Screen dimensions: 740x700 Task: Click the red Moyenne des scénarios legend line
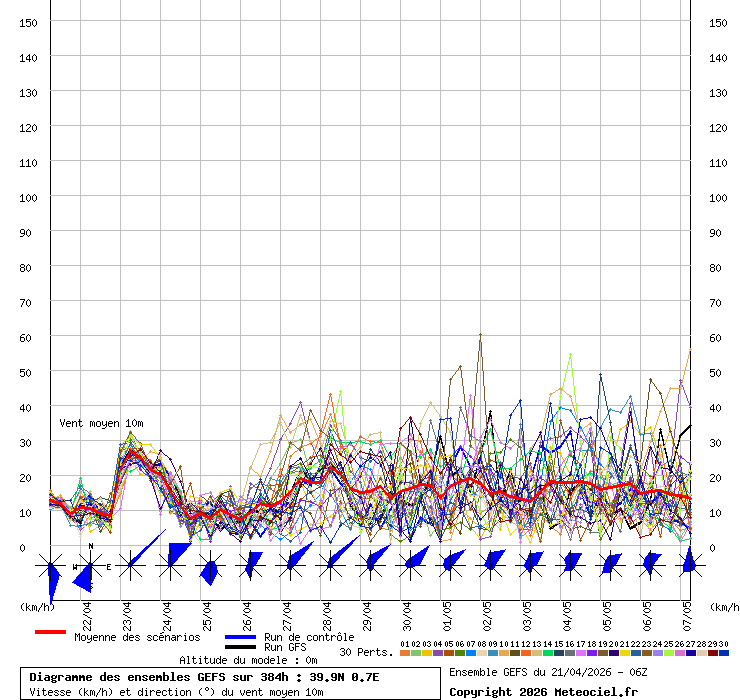(50, 632)
